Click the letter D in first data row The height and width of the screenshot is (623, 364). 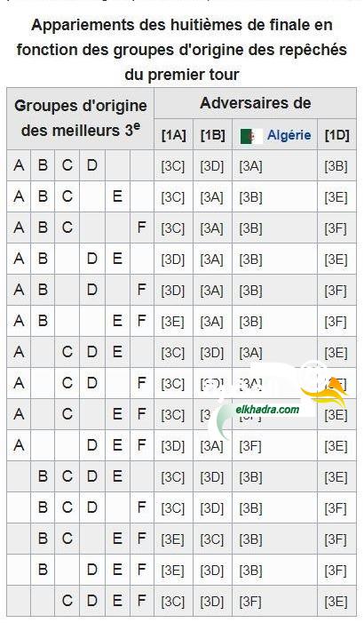pyautogui.click(x=92, y=165)
